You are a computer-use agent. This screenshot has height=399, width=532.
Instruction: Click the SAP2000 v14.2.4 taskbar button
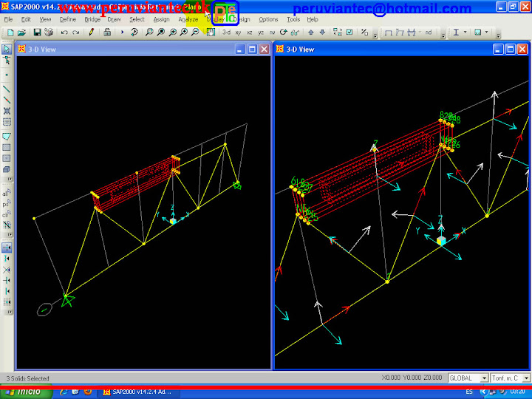point(139,392)
